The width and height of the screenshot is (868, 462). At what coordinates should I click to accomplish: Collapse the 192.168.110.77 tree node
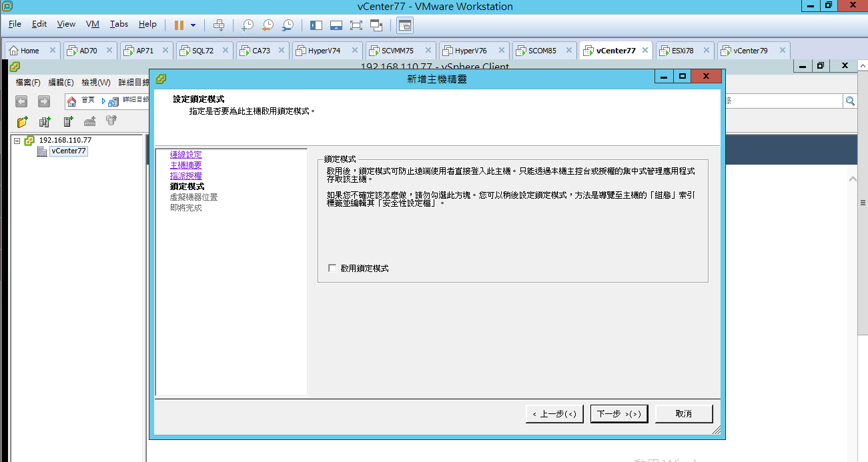point(17,141)
